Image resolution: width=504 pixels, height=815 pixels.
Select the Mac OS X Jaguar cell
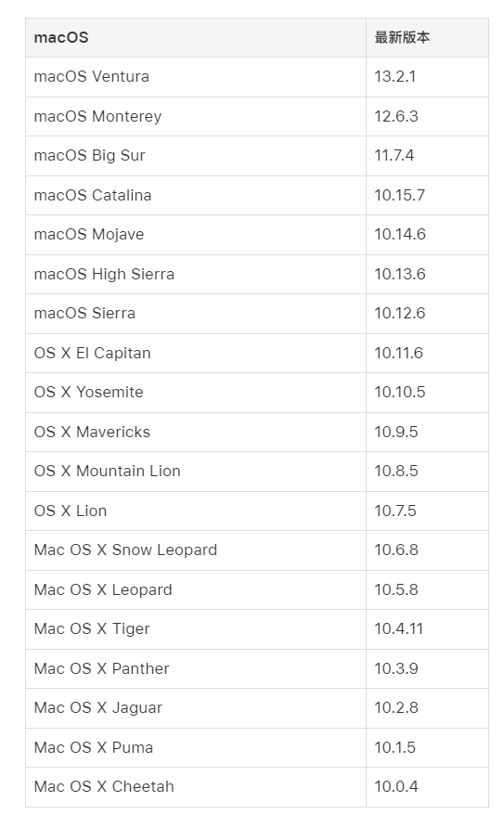point(195,708)
